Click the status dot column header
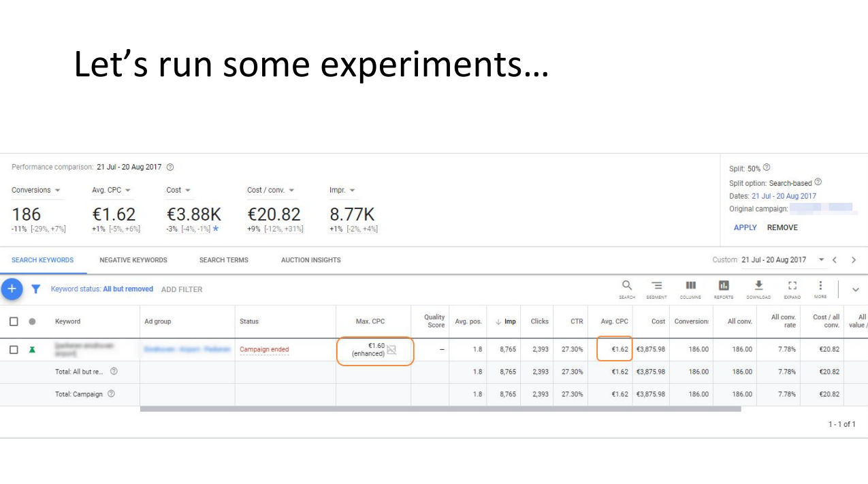This screenshot has width=868, height=484. click(x=32, y=321)
